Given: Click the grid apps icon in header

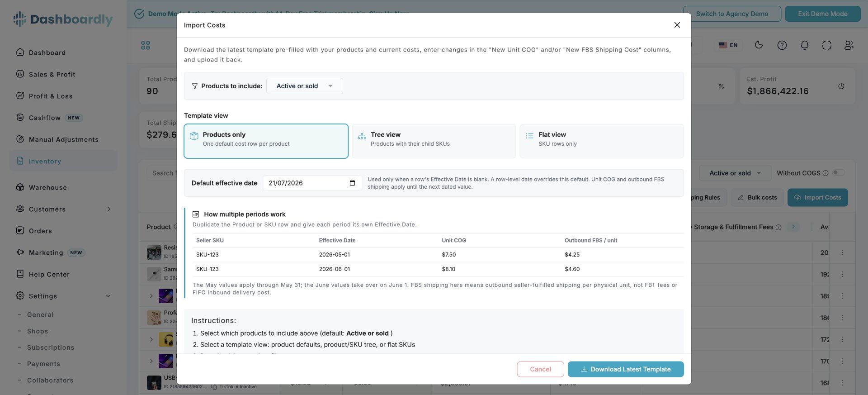Looking at the screenshot, I should (x=146, y=45).
